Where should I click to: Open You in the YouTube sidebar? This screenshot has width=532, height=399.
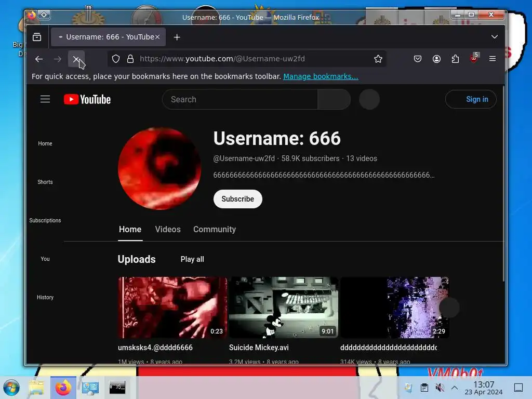45,259
